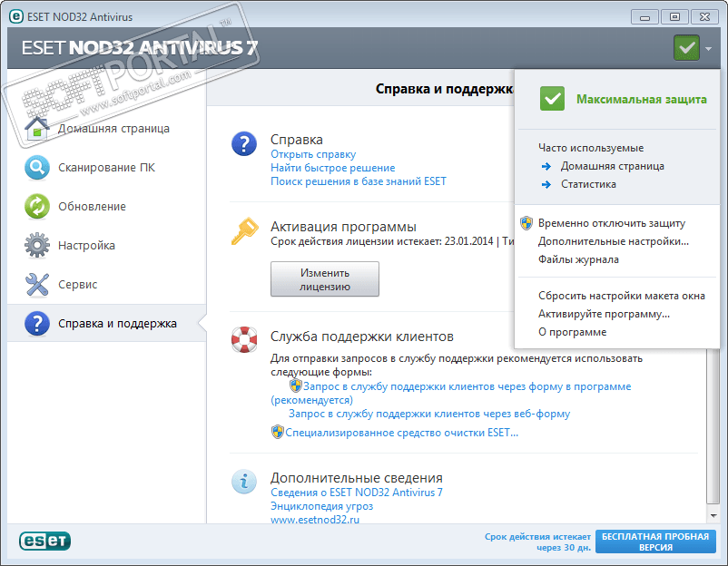This screenshot has width=728, height=566.
Task: Open Энциклопедия угроз link
Action: point(321,506)
